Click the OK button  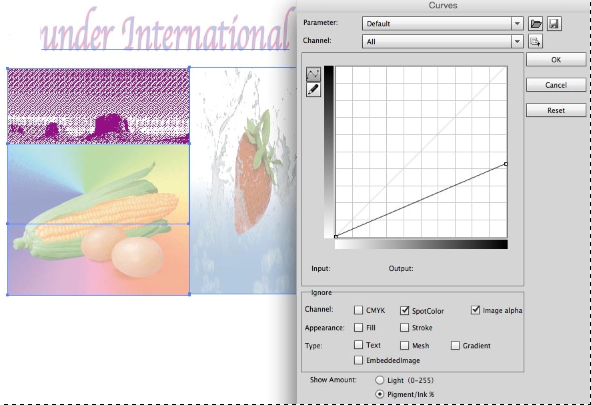[x=556, y=60]
